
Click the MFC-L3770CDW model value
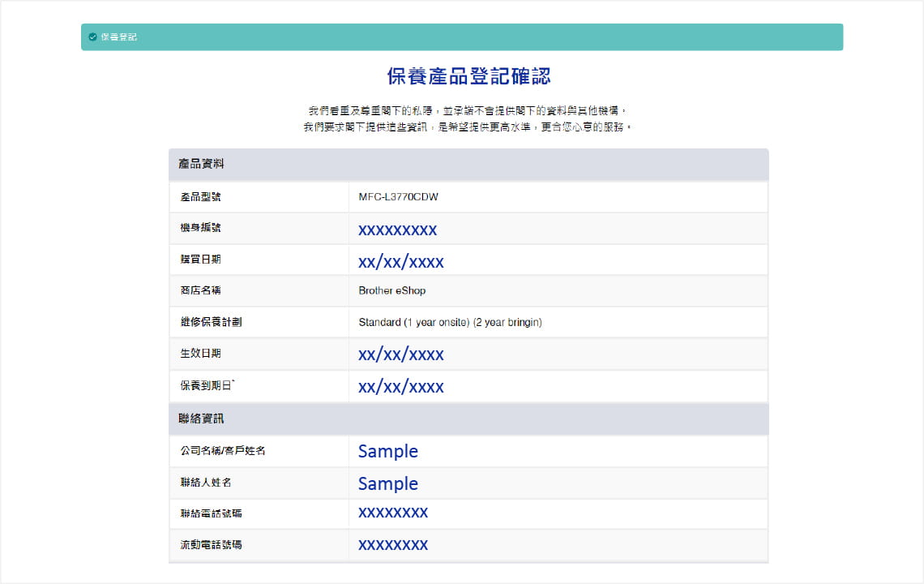coord(398,197)
